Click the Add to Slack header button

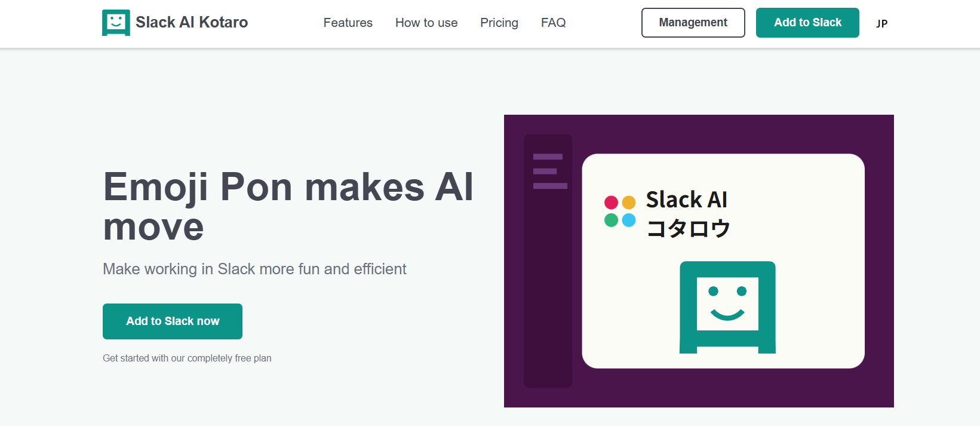point(807,23)
